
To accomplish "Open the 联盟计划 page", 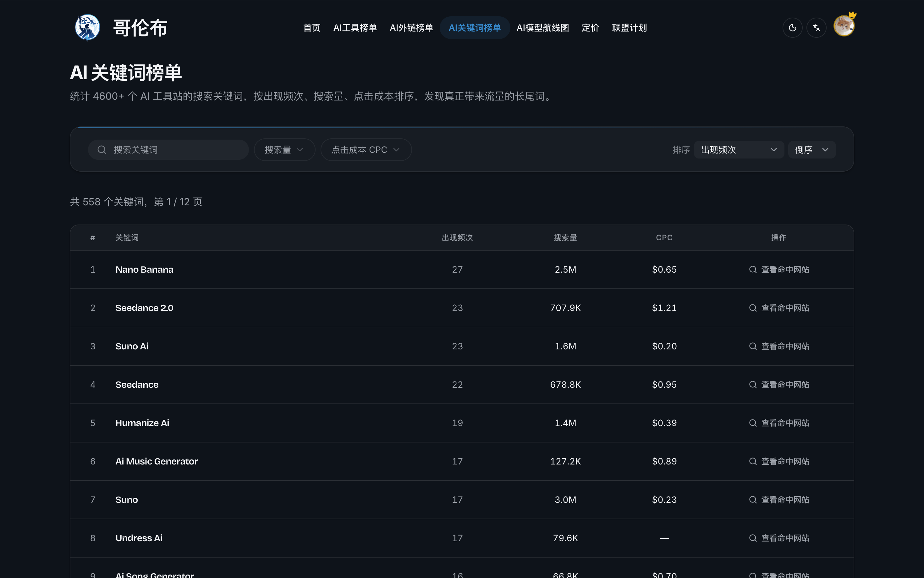I will 630,28.
